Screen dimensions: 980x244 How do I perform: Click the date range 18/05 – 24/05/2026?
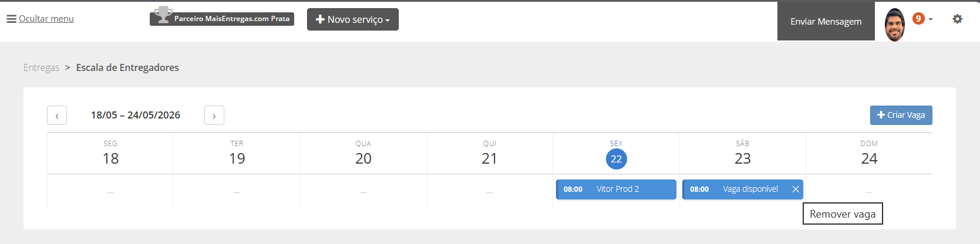click(x=136, y=115)
